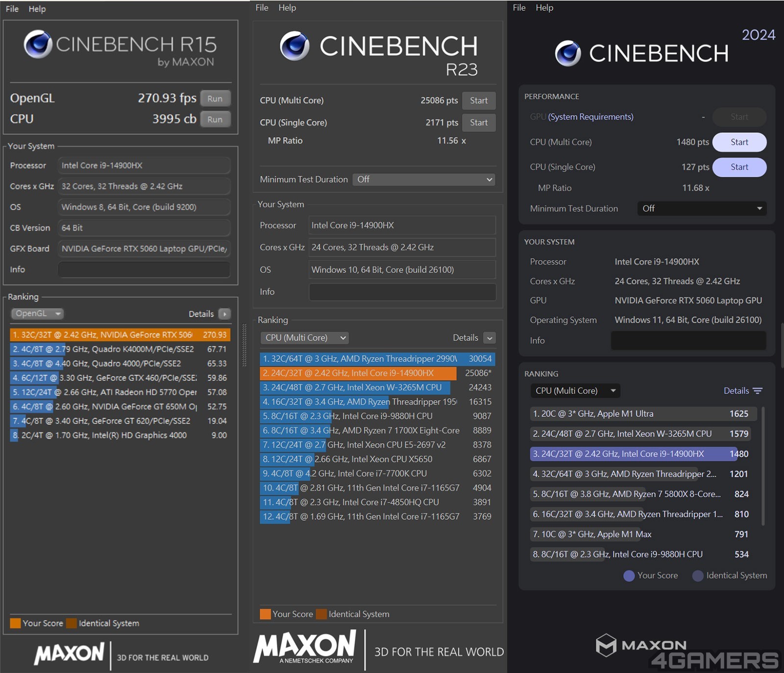Click the R15 Details arrow icon
The height and width of the screenshot is (673, 784).
pyautogui.click(x=224, y=314)
